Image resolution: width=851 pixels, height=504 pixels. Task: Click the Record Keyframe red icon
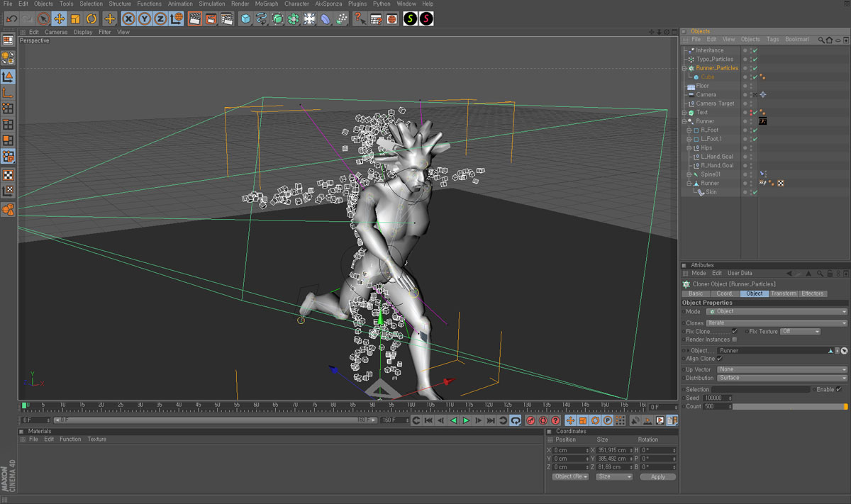pyautogui.click(x=530, y=421)
